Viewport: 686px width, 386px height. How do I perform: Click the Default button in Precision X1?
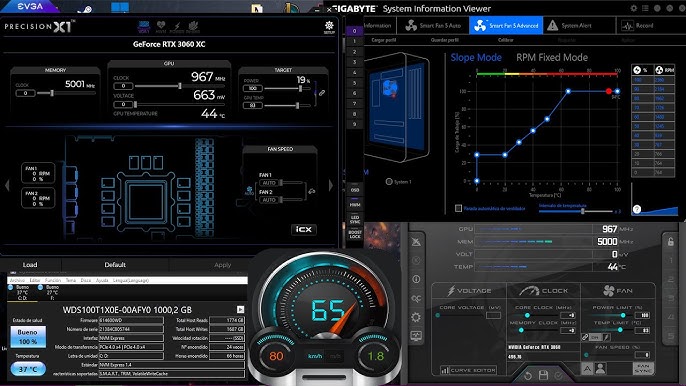[x=115, y=265]
